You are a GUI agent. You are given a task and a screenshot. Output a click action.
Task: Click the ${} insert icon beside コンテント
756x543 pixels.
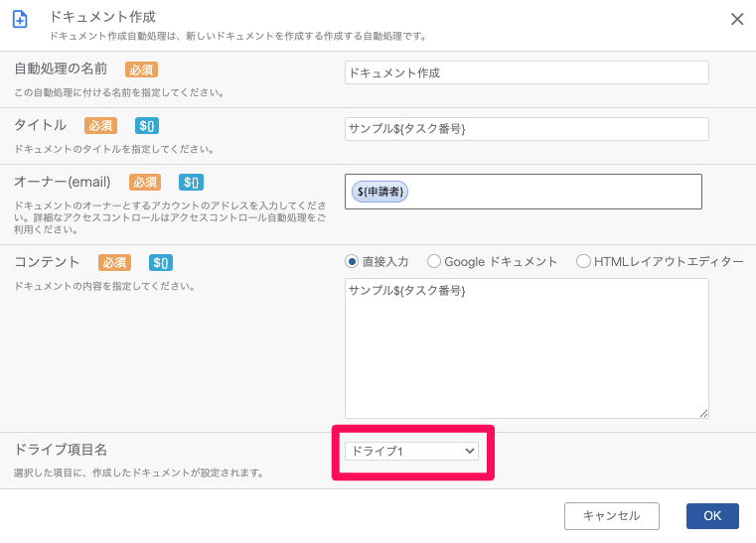(x=161, y=263)
